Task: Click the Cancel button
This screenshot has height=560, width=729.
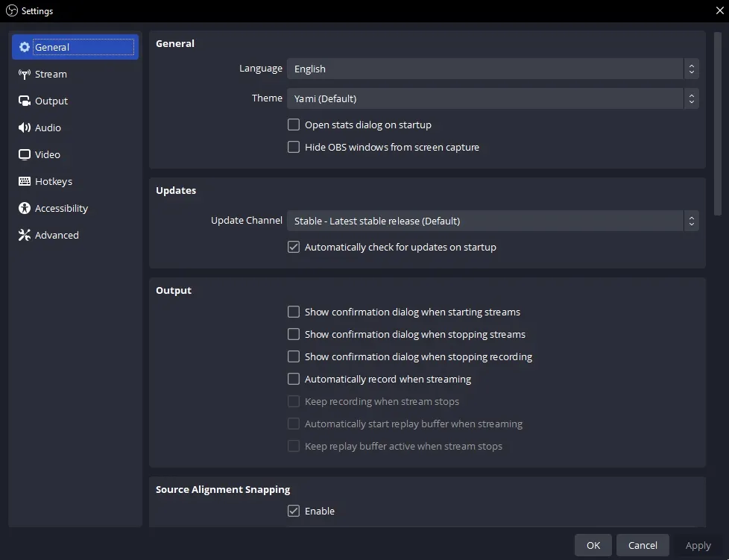Action: [643, 545]
